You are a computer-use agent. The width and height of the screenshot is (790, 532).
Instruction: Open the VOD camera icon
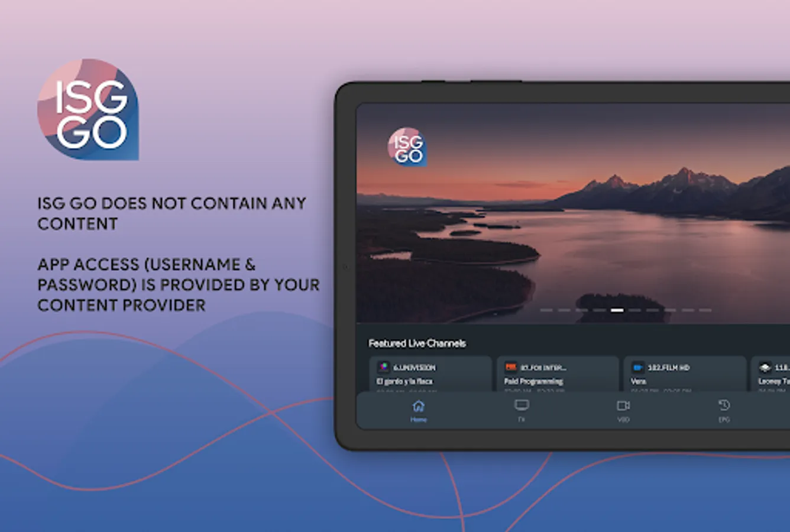pos(623,406)
